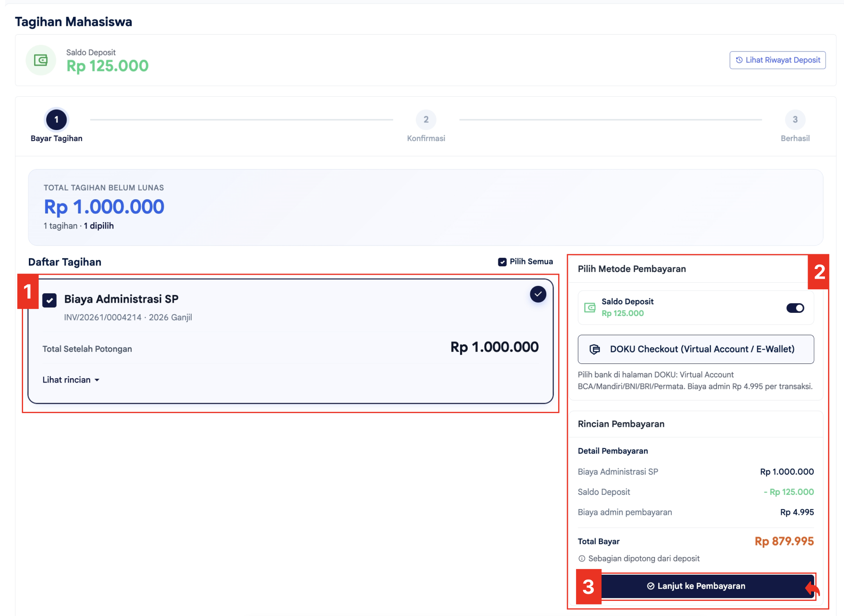
Task: Click the round checkmark badge on Biaya Administrasi SP card
Action: coord(538,294)
